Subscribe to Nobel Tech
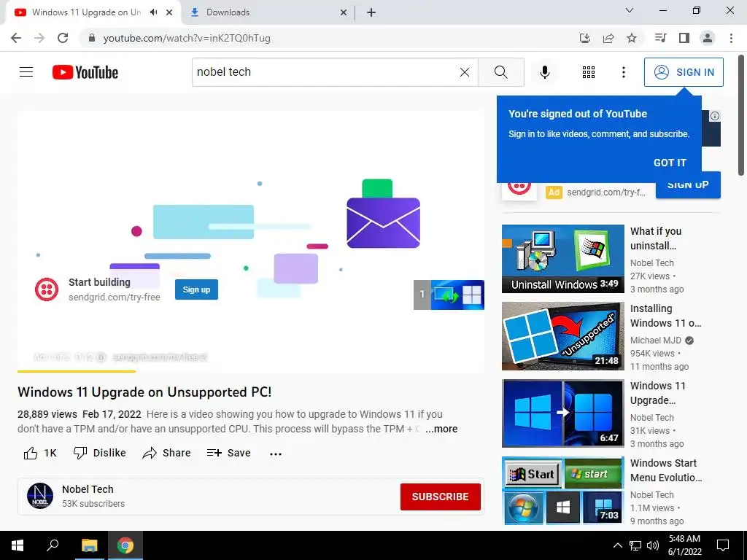The width and height of the screenshot is (747, 560). pyautogui.click(x=440, y=497)
